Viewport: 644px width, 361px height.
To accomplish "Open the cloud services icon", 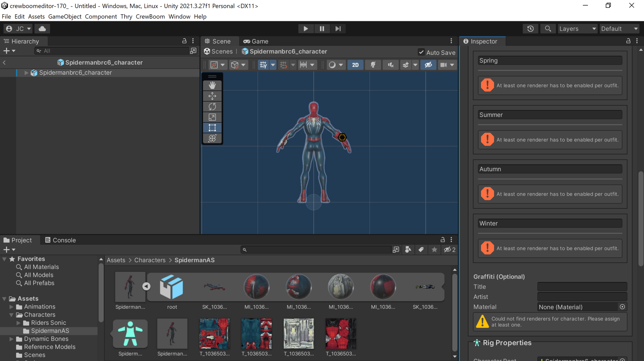I will (42, 28).
